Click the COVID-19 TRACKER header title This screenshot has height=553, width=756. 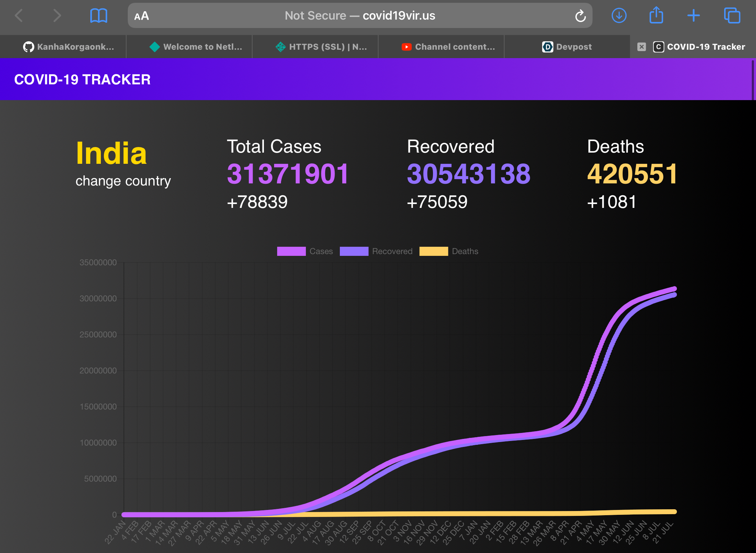[82, 79]
